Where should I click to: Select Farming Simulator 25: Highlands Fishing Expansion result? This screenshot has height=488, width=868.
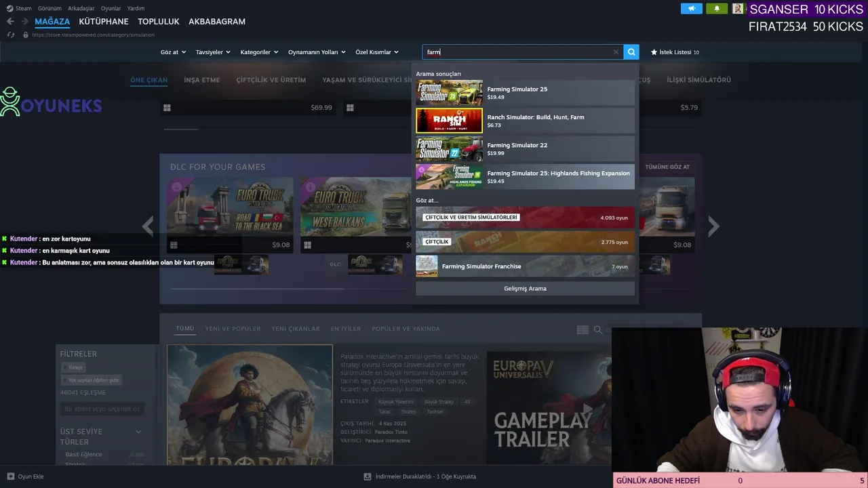coord(526,177)
